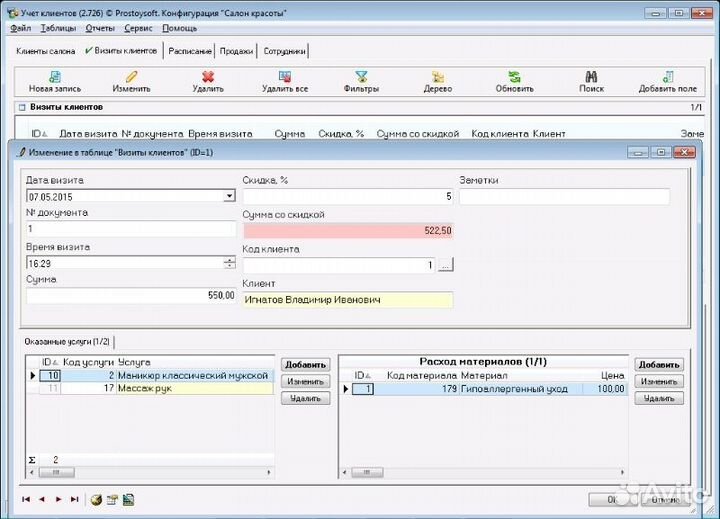720x519 pixels.
Task: Click the Дерево tree view icon
Action: [x=436, y=77]
